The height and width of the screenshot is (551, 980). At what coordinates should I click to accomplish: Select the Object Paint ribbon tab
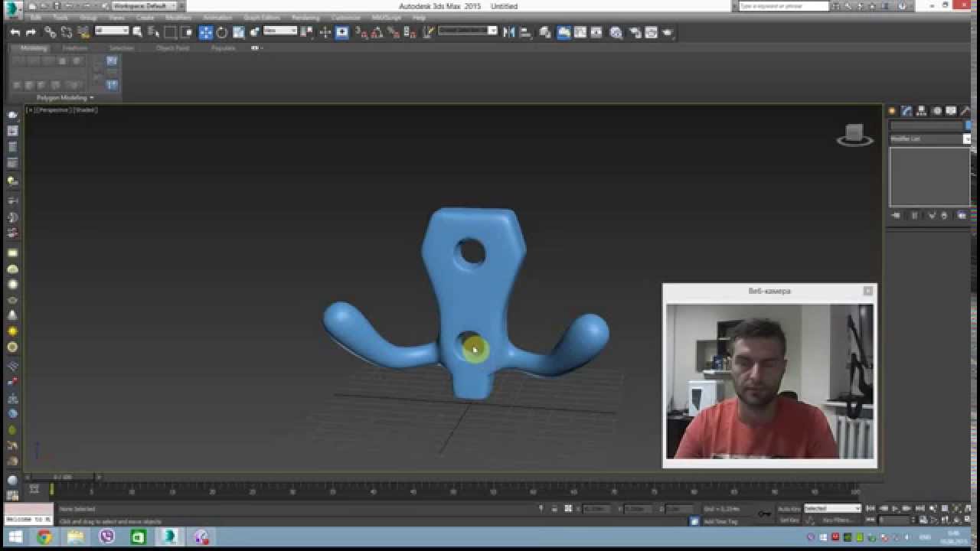pyautogui.click(x=172, y=47)
